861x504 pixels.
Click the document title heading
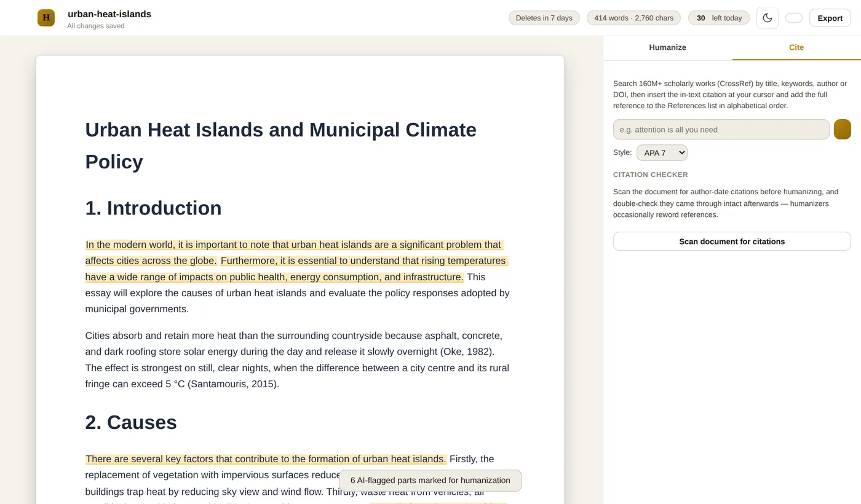point(280,146)
